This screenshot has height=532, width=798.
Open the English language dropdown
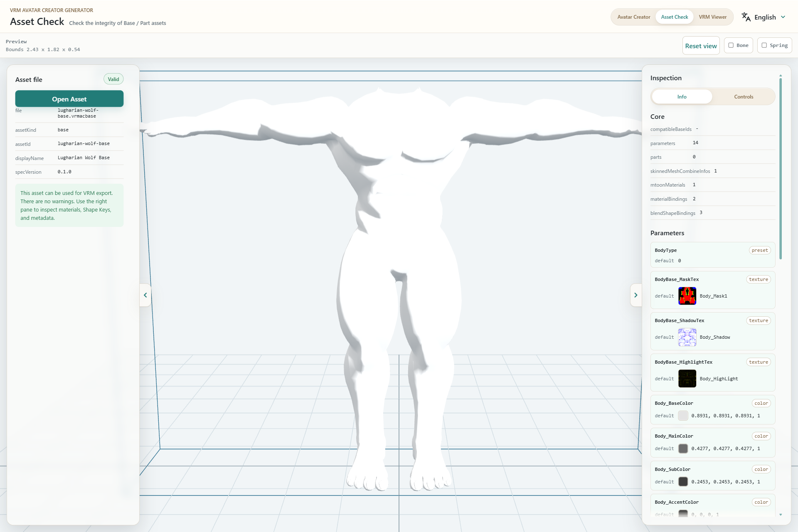(x=764, y=17)
